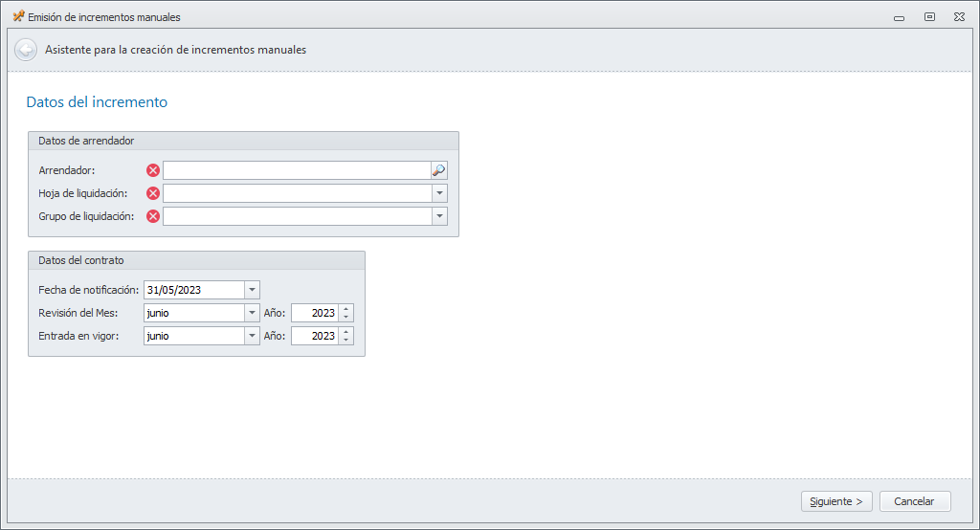Maximize the Emisión de incrementos window
This screenshot has width=980, height=530.
(x=929, y=17)
